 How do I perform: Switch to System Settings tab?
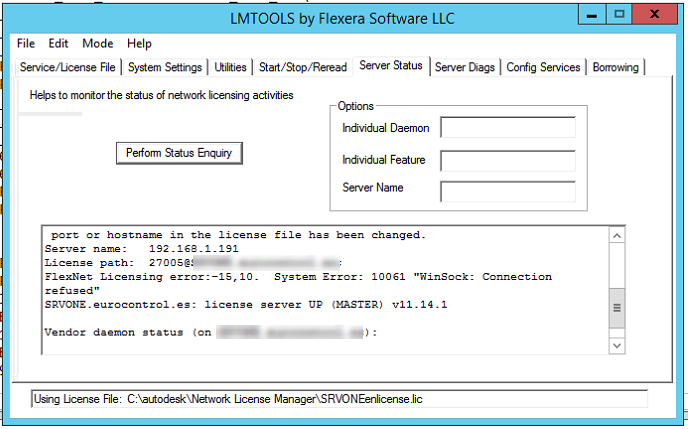pos(166,68)
